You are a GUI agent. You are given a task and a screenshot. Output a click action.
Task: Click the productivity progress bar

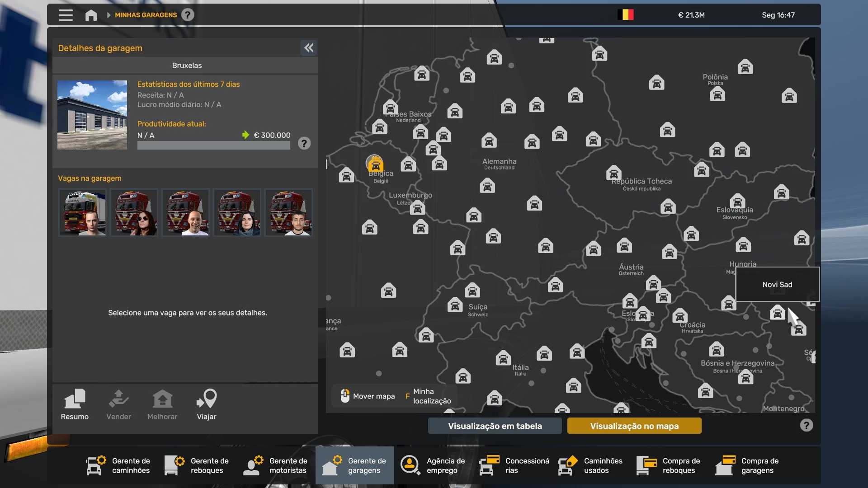(x=213, y=145)
